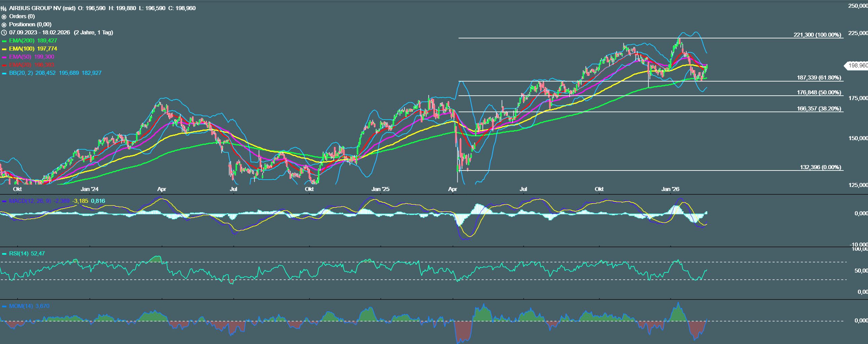Select the RSI(14) indicator label
The height and width of the screenshot is (344, 868).
tap(19, 254)
